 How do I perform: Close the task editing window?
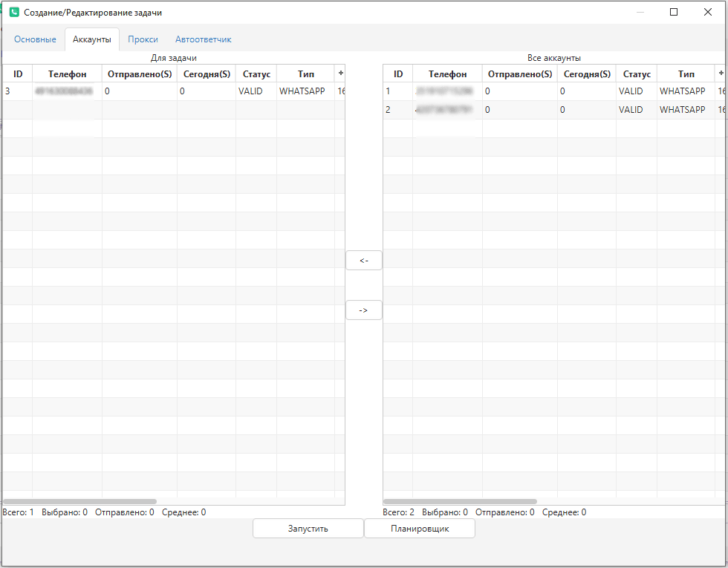pyautogui.click(x=707, y=12)
